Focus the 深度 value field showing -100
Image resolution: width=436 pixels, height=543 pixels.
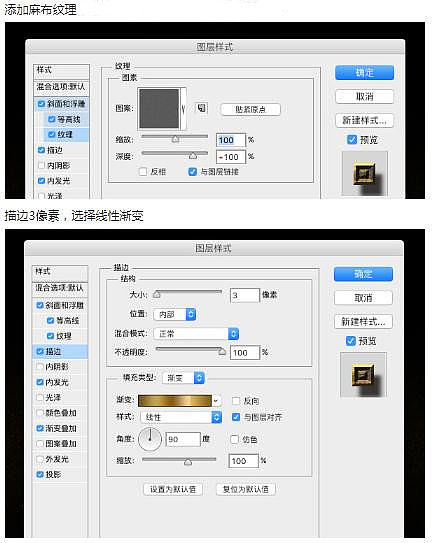coord(231,157)
